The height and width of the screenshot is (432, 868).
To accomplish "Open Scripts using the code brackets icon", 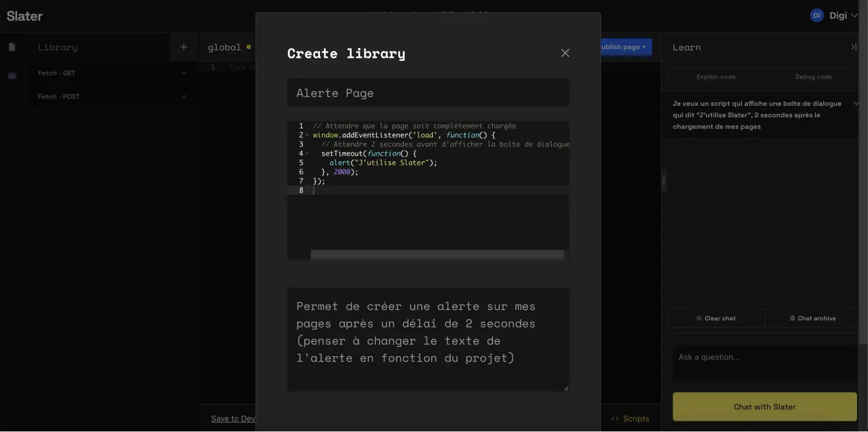I will pos(615,418).
